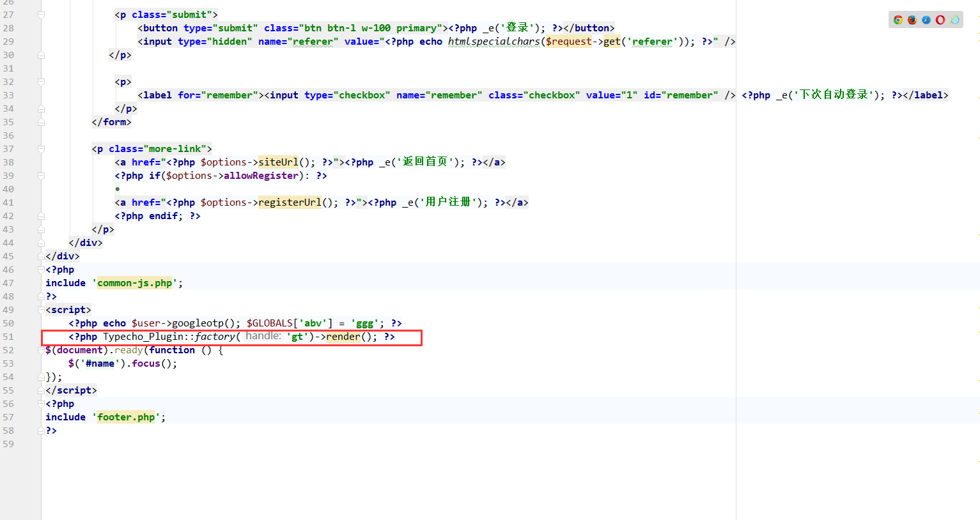Screen dimensions: 980x520
Task: Click the 'common-js.php' include string
Action: 134,283
